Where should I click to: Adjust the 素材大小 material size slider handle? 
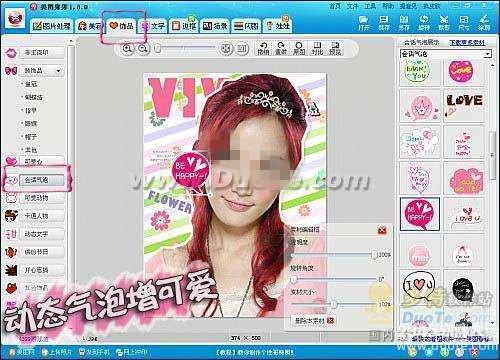[x=334, y=304]
